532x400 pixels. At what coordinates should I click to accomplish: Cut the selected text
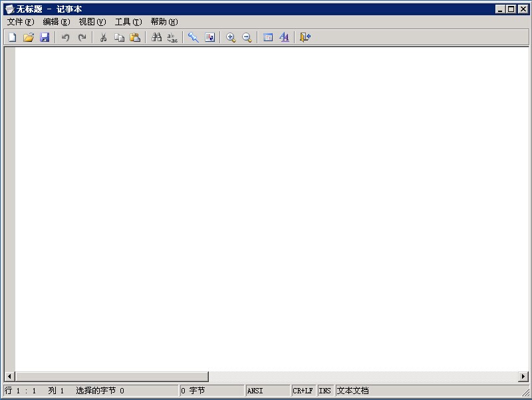103,37
